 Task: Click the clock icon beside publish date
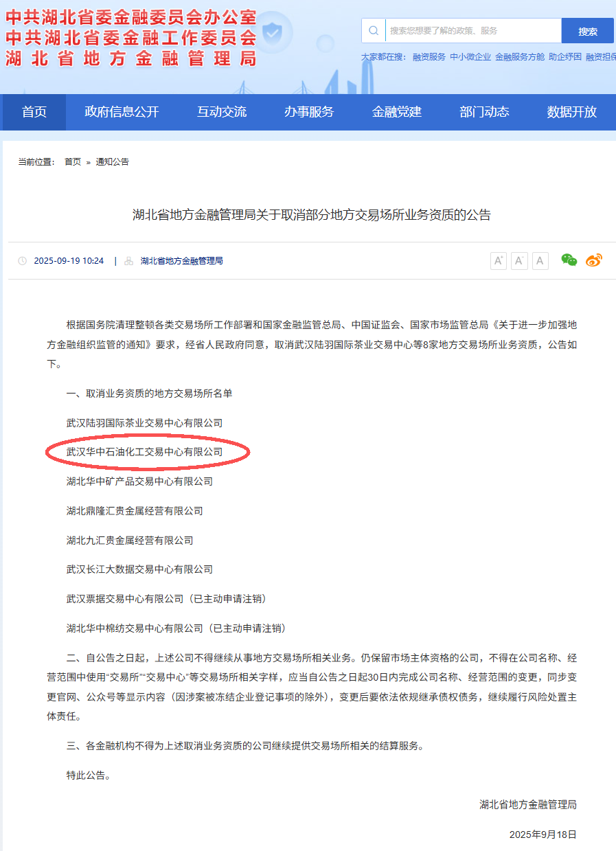tap(24, 261)
